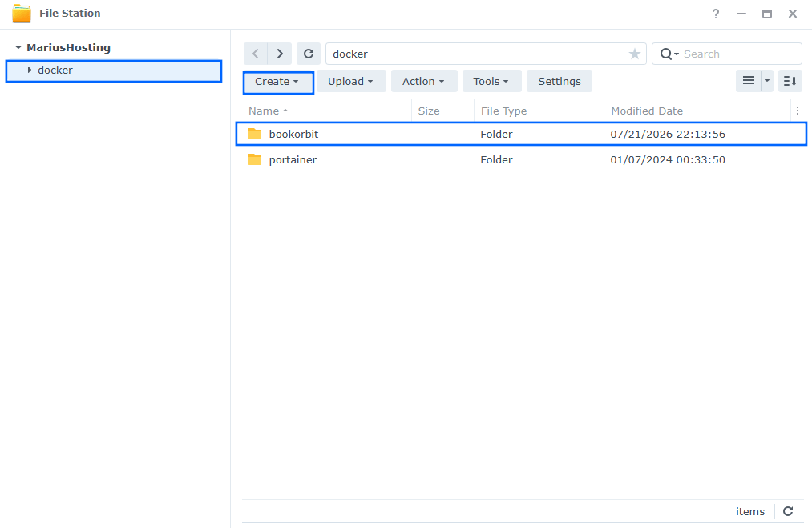The image size is (812, 528).
Task: Click bookorbit date 07/21/2026 22:13:56
Action: [668, 134]
